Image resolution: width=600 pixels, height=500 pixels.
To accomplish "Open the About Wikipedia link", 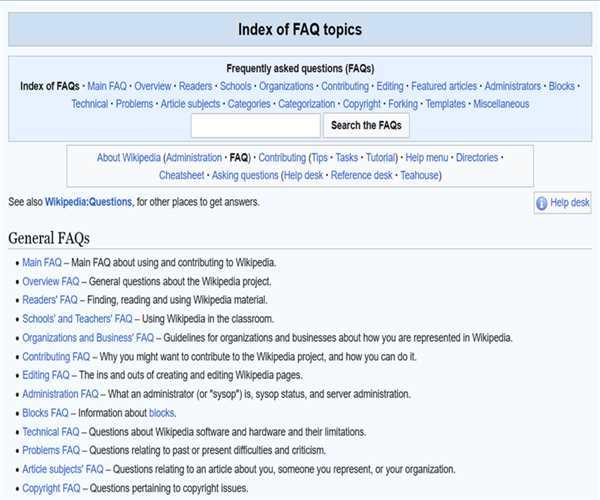I will [x=128, y=158].
